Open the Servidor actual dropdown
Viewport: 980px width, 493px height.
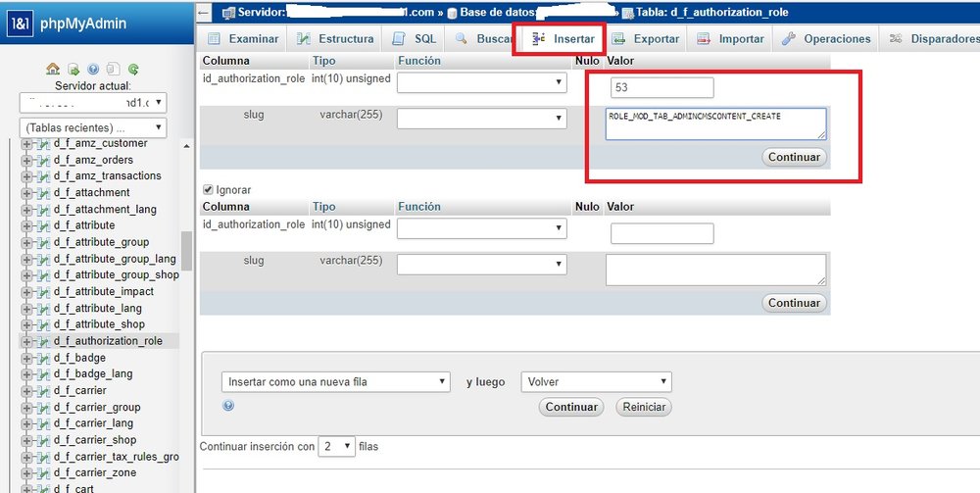point(93,103)
